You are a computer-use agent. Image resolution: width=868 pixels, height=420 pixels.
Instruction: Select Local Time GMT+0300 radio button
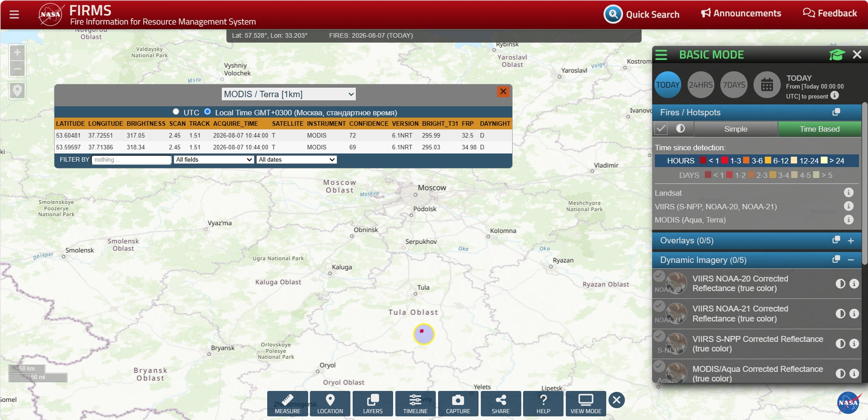tap(208, 112)
